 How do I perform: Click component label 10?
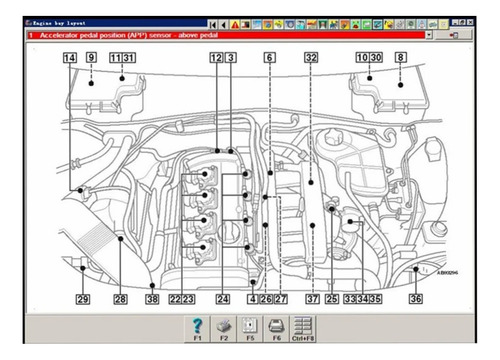[362, 58]
